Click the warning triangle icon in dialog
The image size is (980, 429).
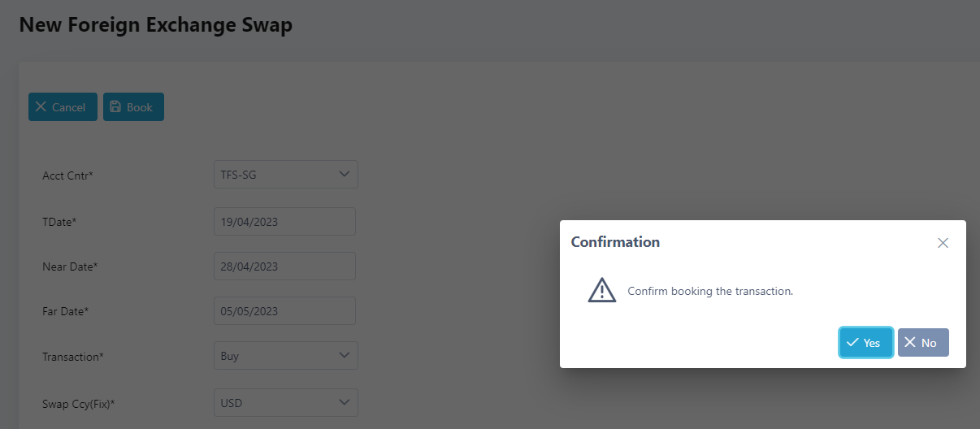tap(602, 290)
